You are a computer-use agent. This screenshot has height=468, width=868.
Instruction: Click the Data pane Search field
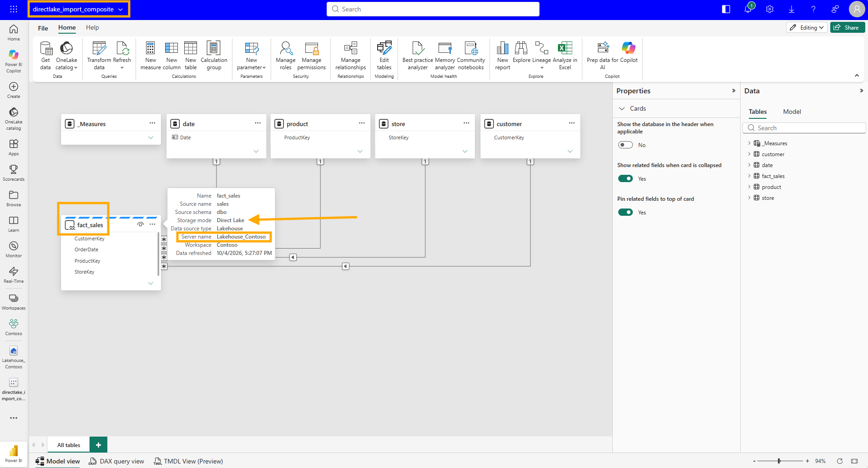point(804,128)
